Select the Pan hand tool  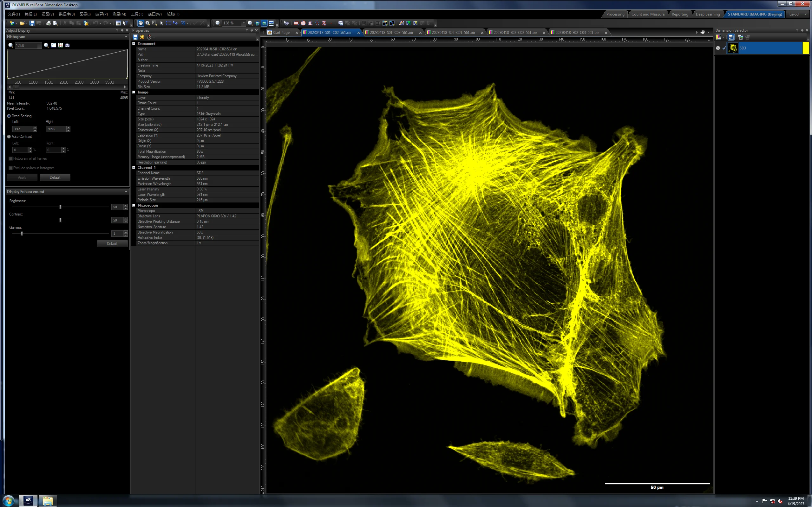pos(140,23)
